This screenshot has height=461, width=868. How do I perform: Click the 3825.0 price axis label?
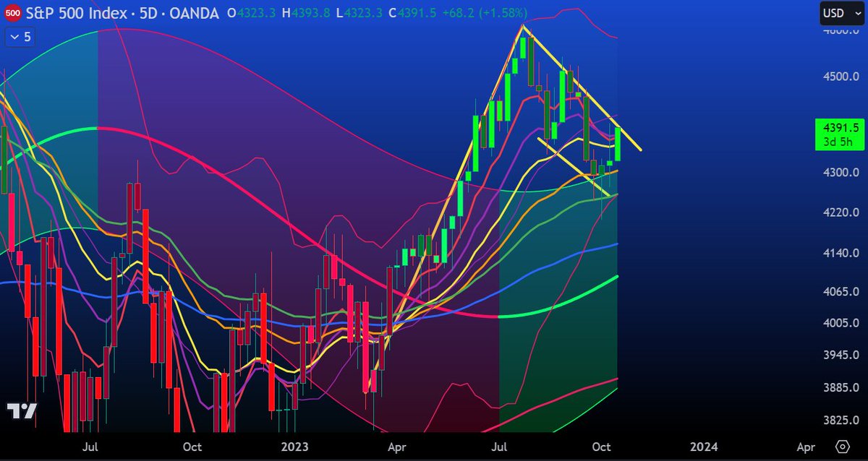coord(840,421)
